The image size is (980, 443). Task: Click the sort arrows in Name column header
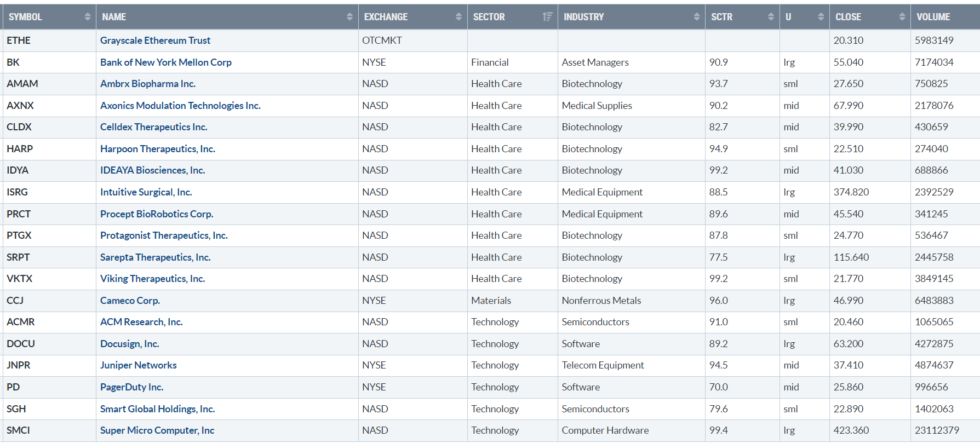tap(349, 17)
